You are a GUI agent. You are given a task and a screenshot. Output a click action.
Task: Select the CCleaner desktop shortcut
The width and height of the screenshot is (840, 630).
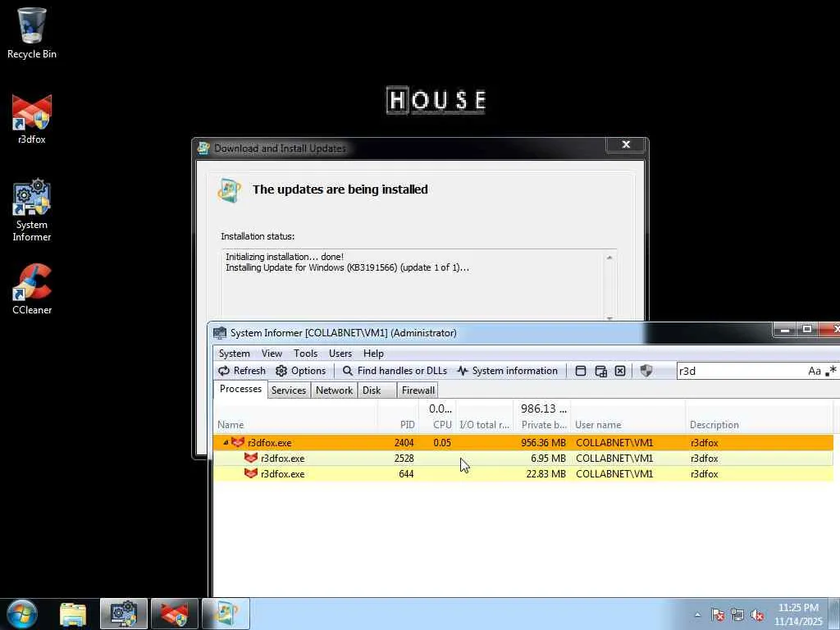tap(32, 290)
